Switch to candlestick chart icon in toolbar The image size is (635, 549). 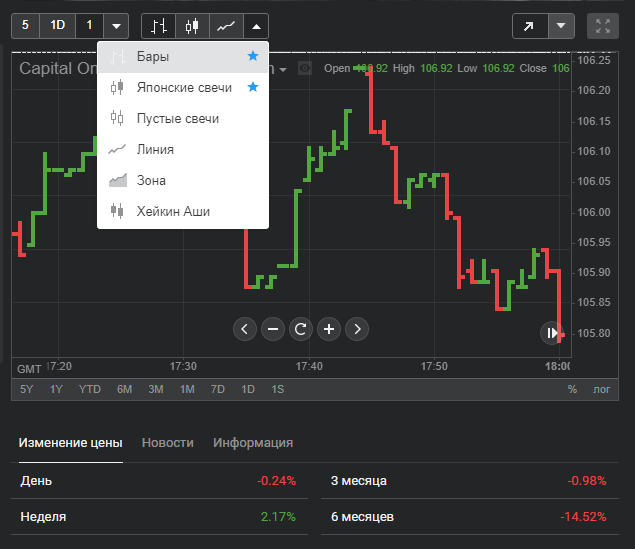[192, 25]
